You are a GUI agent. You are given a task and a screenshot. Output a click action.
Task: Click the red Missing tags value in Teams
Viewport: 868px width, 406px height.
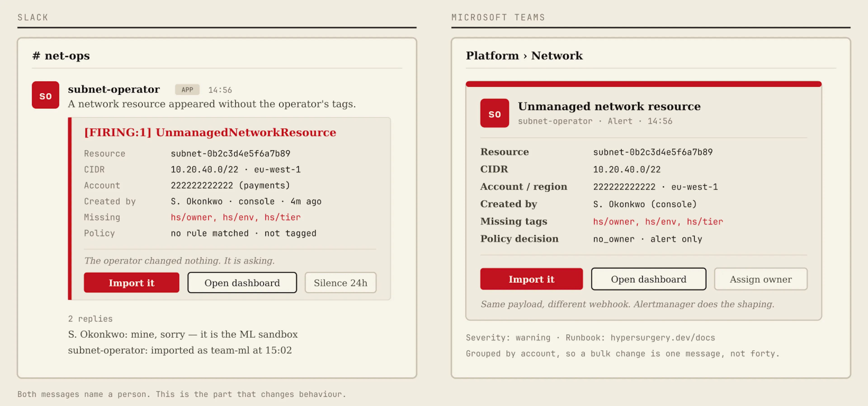pyautogui.click(x=658, y=221)
